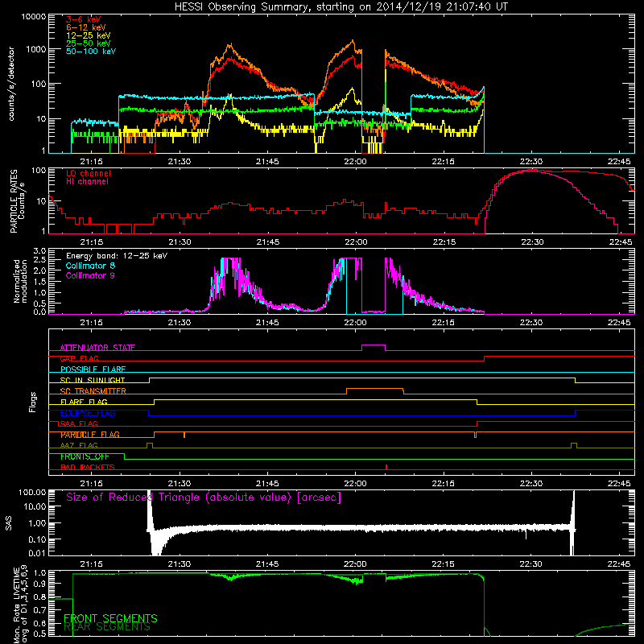
Task: Click the SAS axis label
Action: tap(9, 523)
